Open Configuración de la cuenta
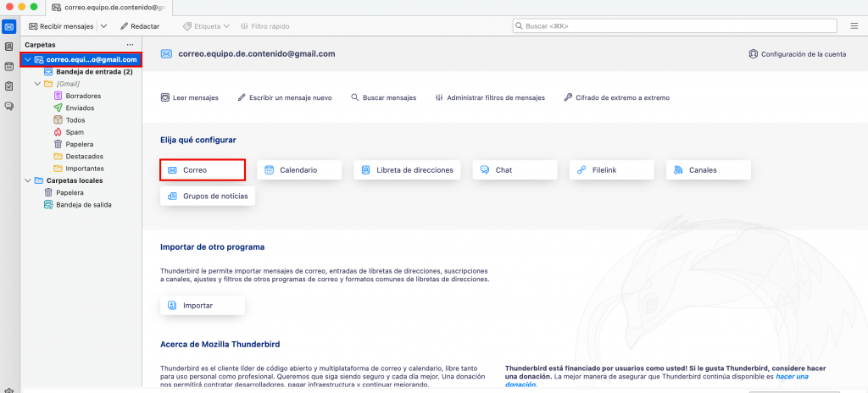Screen dimensions: 868x393 pyautogui.click(x=797, y=54)
